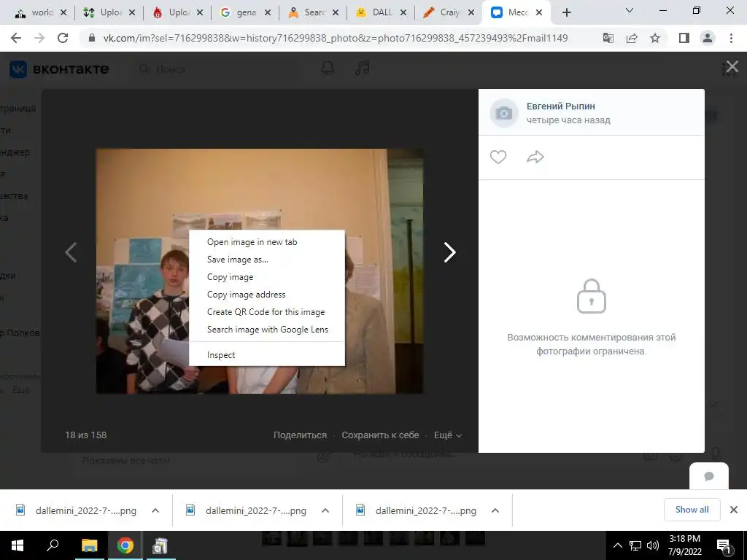Click the network tray icon
Viewport: 747px width, 560px height.
[635, 545]
